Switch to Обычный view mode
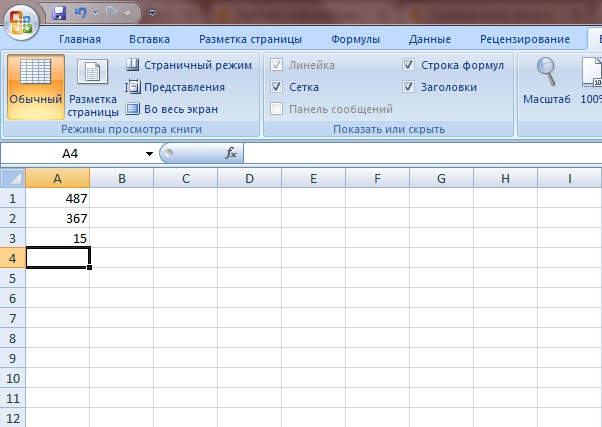Screen dimensions: 602x427 35,85
